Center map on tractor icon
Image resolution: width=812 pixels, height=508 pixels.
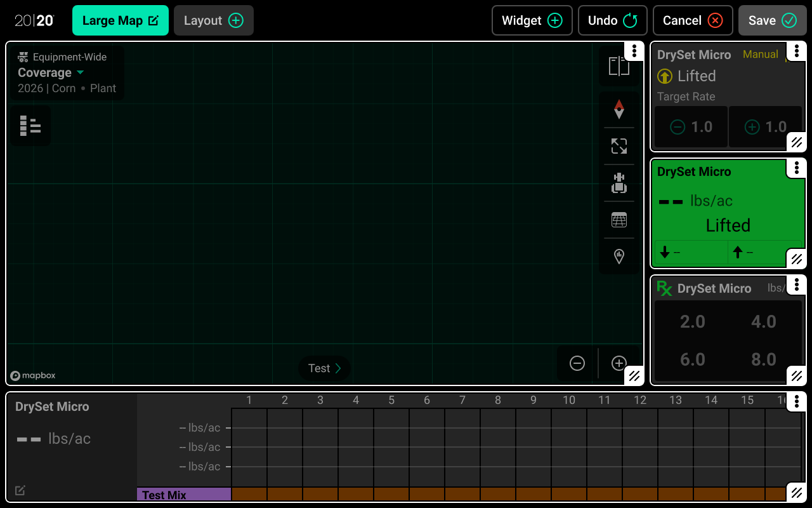click(x=619, y=183)
